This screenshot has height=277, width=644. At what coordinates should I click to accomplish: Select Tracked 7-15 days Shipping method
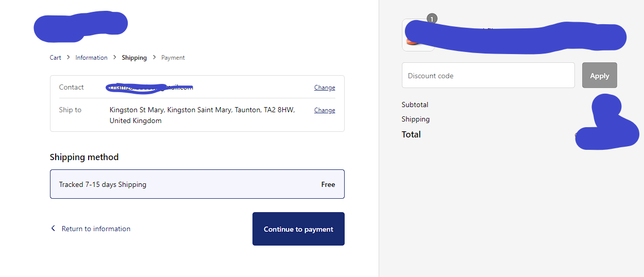(197, 184)
